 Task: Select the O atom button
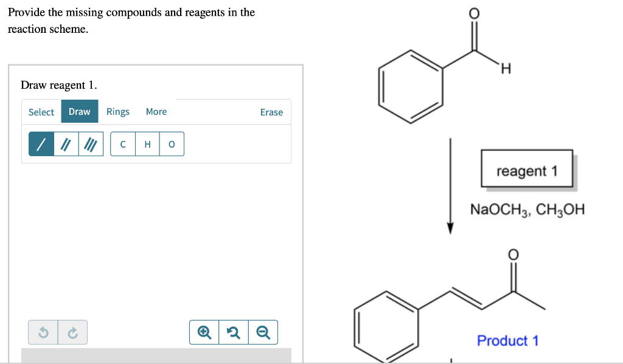[171, 143]
